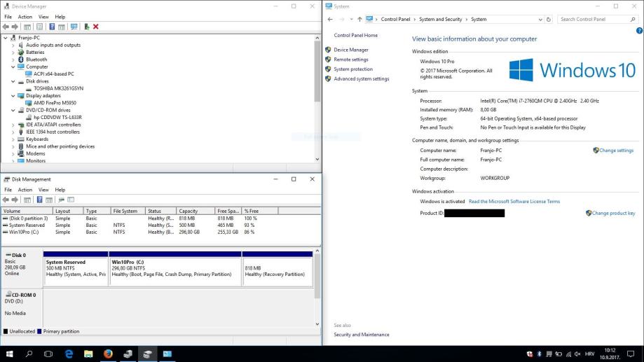Click the help question mark in System window
Viewport: 644px width, 362px height.
(x=638, y=31)
